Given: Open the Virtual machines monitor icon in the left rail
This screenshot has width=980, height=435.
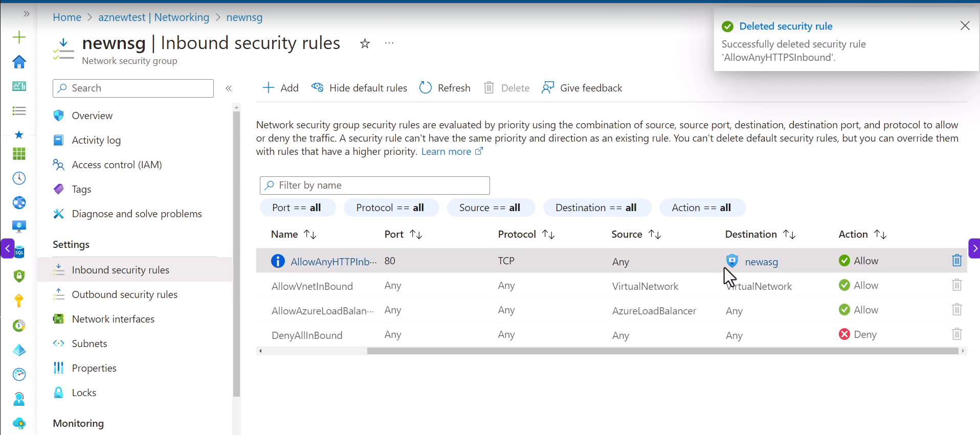Looking at the screenshot, I should pyautogui.click(x=19, y=226).
